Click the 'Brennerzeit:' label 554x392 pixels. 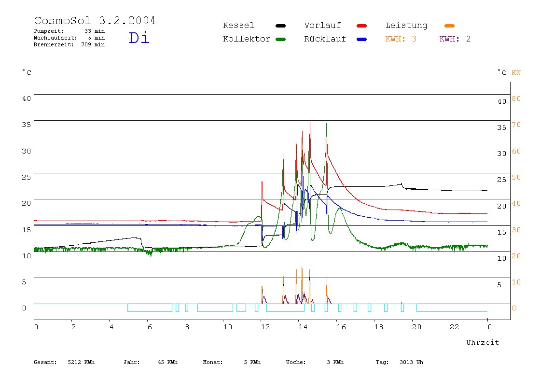tap(54, 44)
